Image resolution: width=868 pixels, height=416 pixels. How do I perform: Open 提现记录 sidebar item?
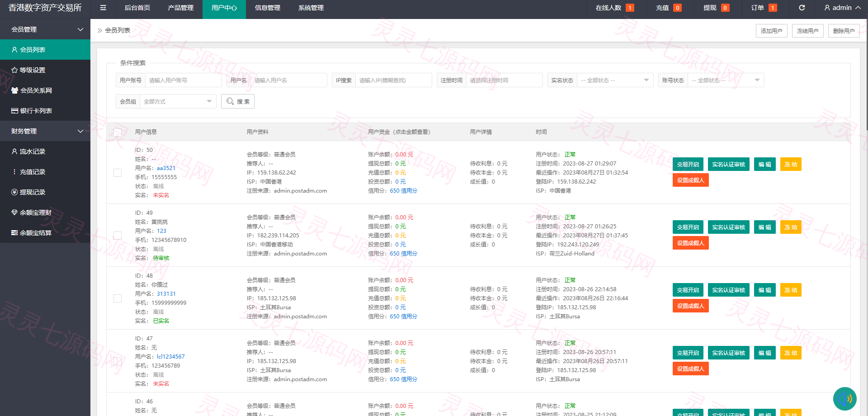click(x=45, y=192)
